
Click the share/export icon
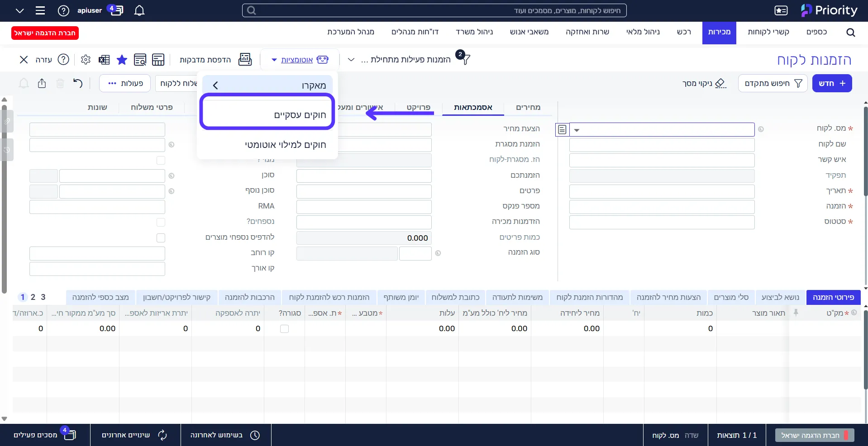[x=42, y=83]
